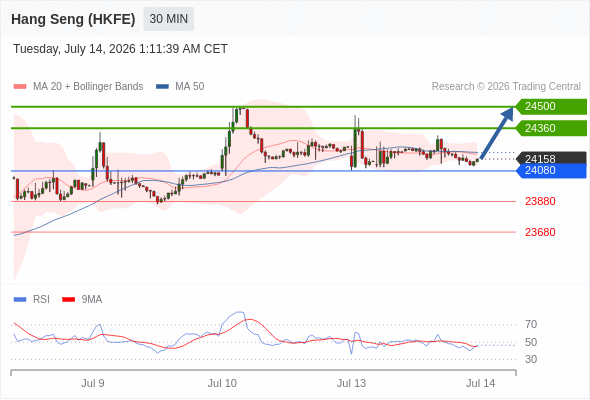Click the Jul 13 date marker
The height and width of the screenshot is (400, 590).
coord(351,383)
